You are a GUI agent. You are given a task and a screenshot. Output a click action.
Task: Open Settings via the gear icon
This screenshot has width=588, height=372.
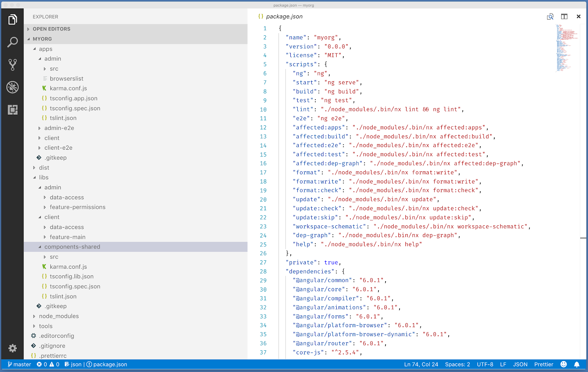(13, 348)
